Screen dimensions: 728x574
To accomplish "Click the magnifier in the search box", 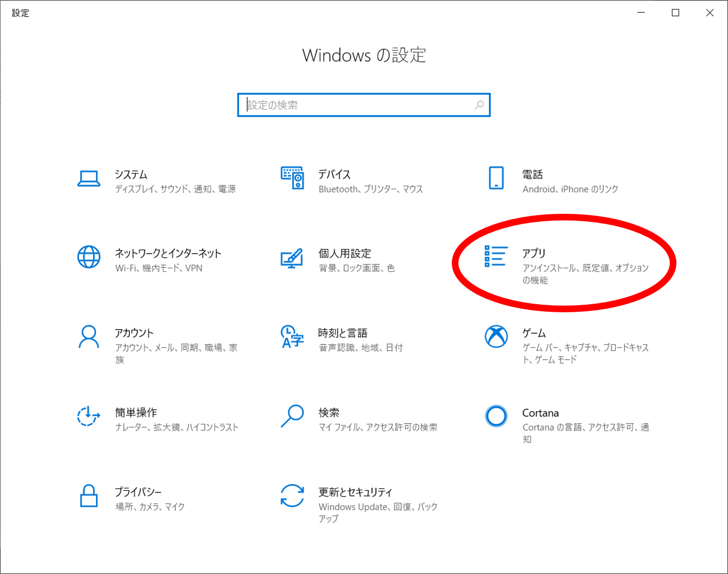I will pyautogui.click(x=479, y=105).
